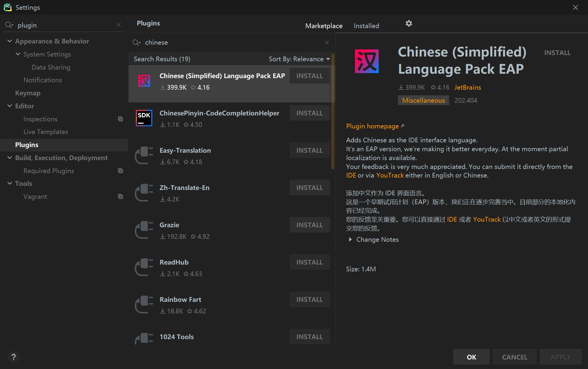This screenshot has width=588, height=369.
Task: Click the copy icon beside Vagrant
Action: coord(120,196)
